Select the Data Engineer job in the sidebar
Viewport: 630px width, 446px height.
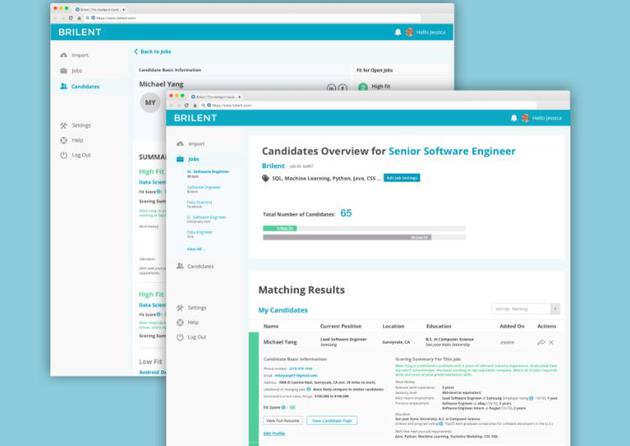[199, 234]
